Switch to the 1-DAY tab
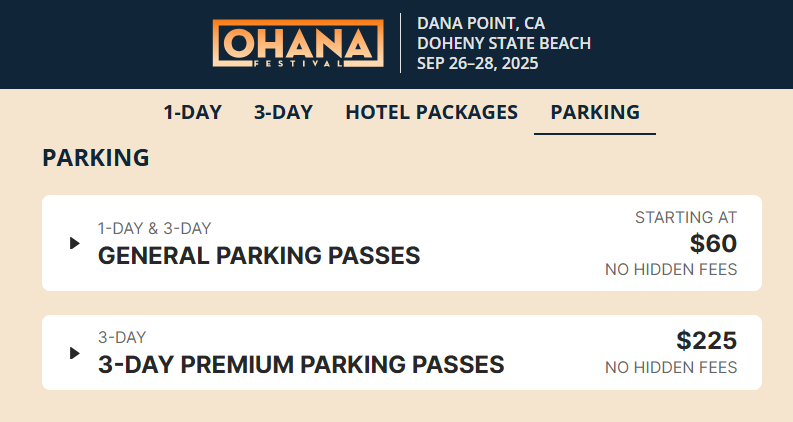Viewport: 793px width, 422px height. click(193, 112)
